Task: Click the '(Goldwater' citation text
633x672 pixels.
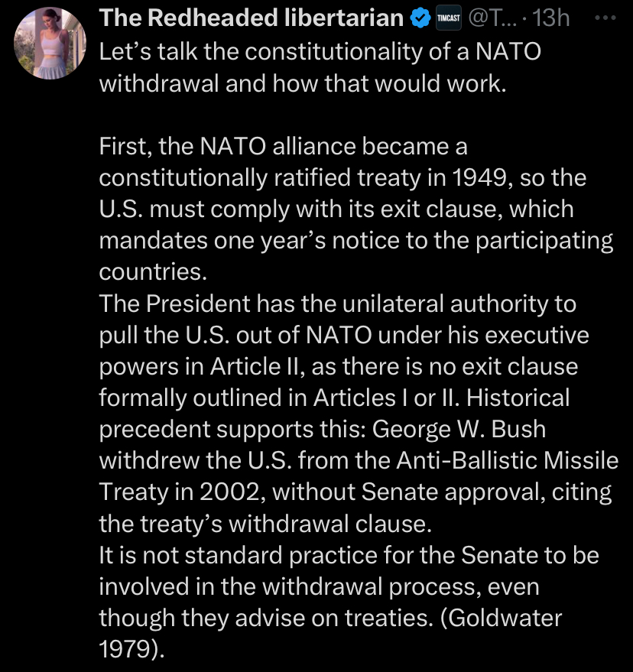Action: click(501, 618)
